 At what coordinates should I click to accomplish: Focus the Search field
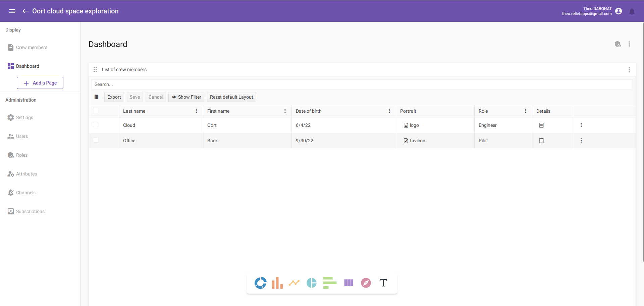click(x=362, y=84)
